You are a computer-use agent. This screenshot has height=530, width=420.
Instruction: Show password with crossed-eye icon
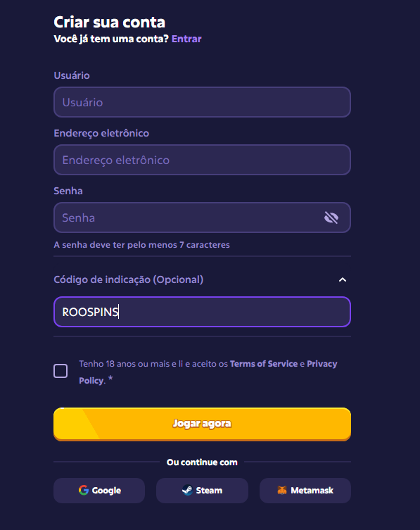pyautogui.click(x=331, y=217)
